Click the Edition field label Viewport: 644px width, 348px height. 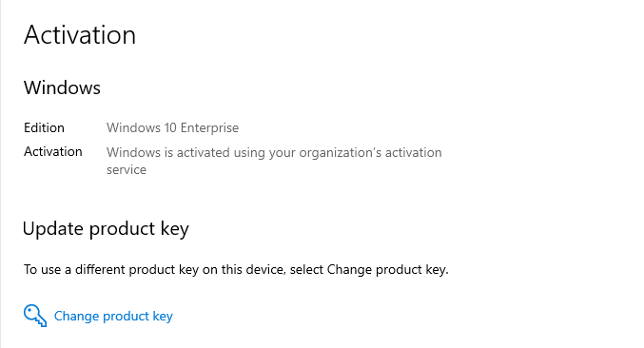point(44,127)
